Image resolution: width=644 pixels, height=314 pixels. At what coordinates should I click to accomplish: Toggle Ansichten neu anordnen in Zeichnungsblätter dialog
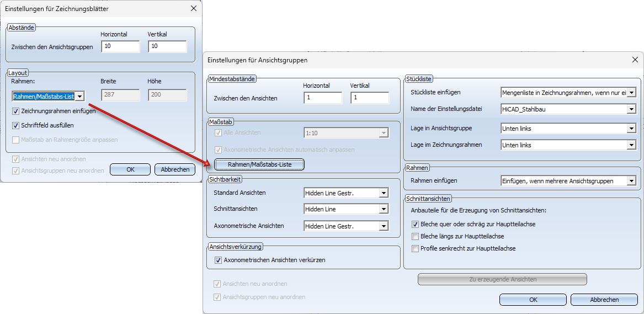(x=15, y=159)
